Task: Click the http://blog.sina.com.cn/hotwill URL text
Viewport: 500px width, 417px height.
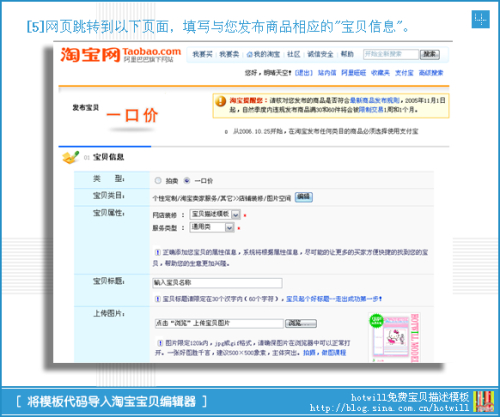Action: 389,408
